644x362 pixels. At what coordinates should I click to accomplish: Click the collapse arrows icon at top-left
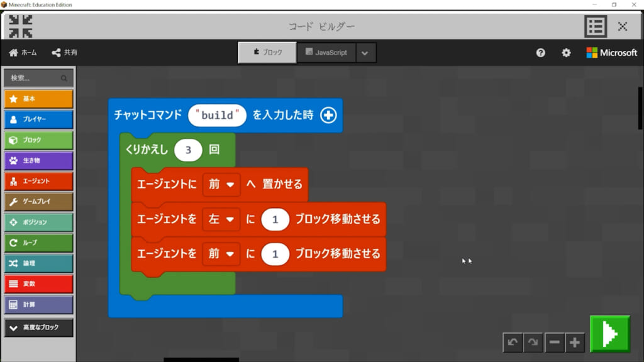[20, 26]
